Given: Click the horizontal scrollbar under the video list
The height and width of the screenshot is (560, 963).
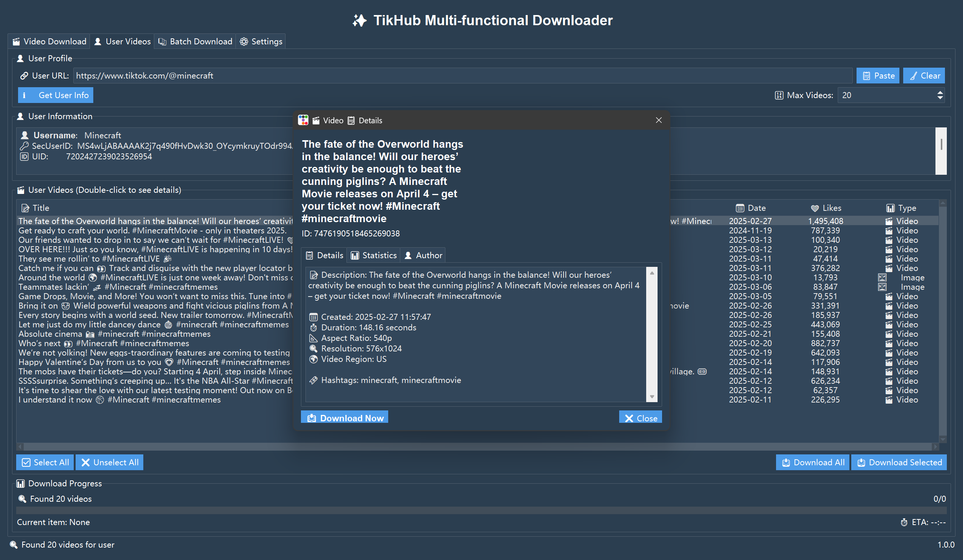Looking at the screenshot, I should click(x=478, y=446).
